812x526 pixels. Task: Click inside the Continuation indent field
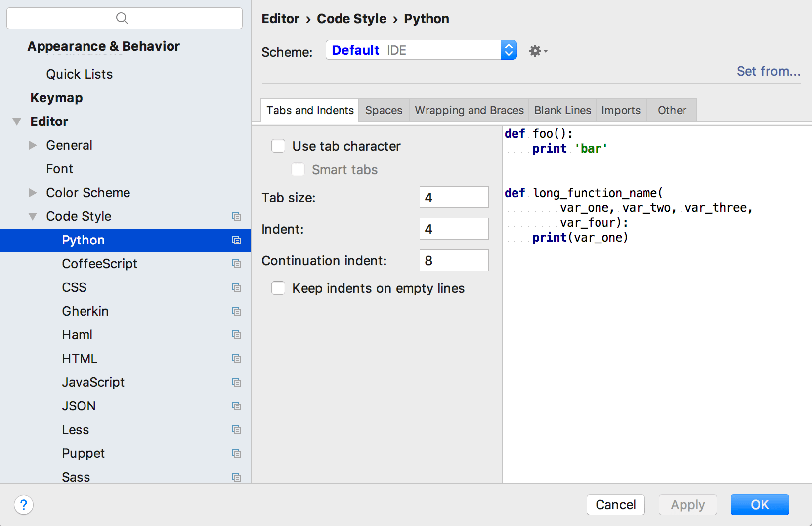pos(453,260)
